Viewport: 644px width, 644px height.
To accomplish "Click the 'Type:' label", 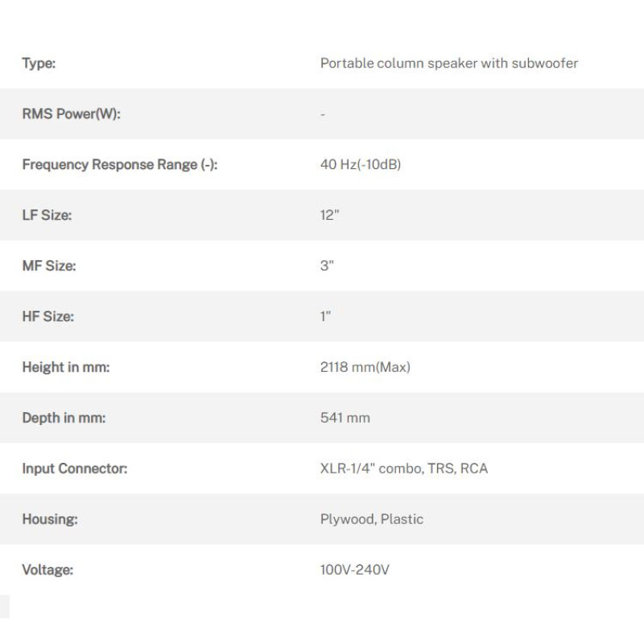I will [39, 64].
